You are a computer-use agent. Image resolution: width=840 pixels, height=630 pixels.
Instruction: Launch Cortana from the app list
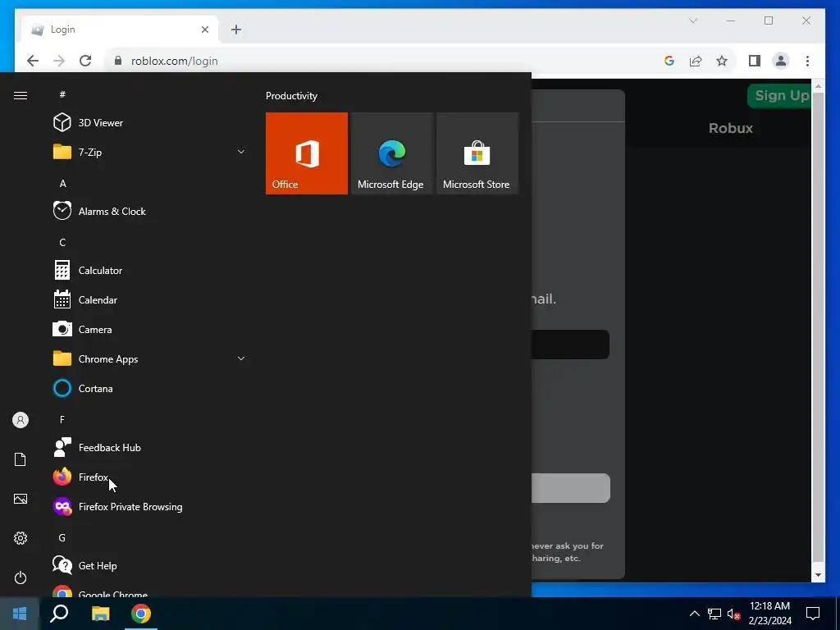tap(150, 388)
